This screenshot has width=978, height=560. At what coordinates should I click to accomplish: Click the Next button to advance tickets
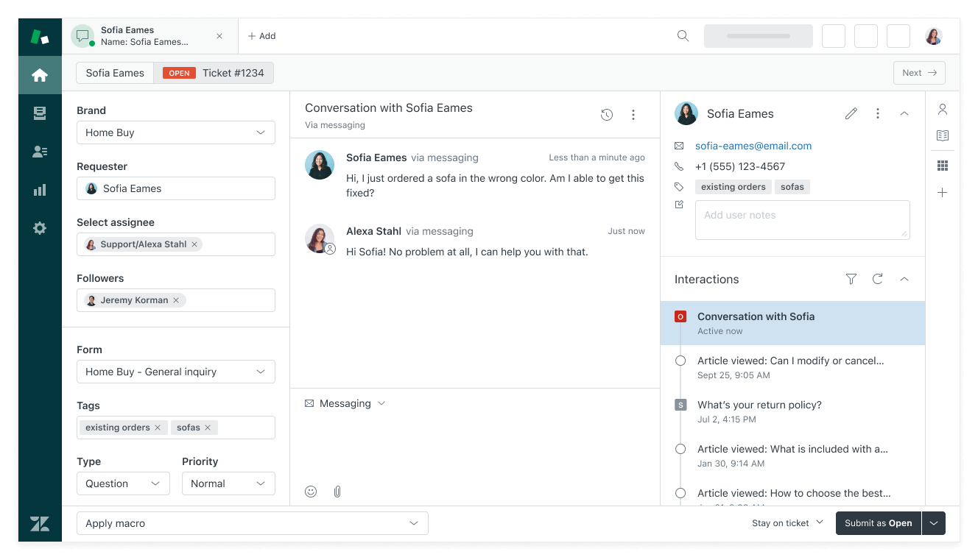(919, 72)
